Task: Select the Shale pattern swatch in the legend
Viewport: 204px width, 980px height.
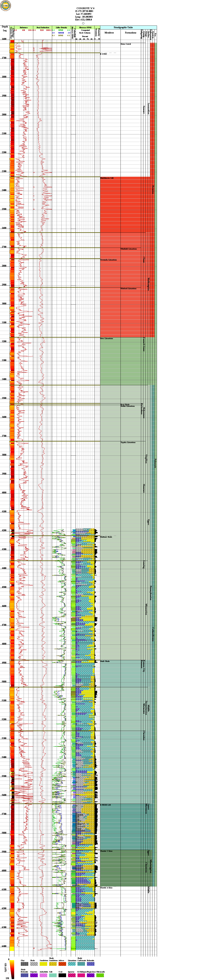Action: [34, 964]
